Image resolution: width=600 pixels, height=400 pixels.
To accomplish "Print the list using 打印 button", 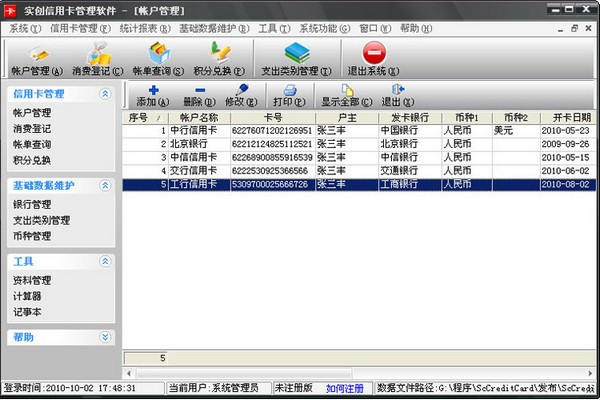I will [x=289, y=96].
